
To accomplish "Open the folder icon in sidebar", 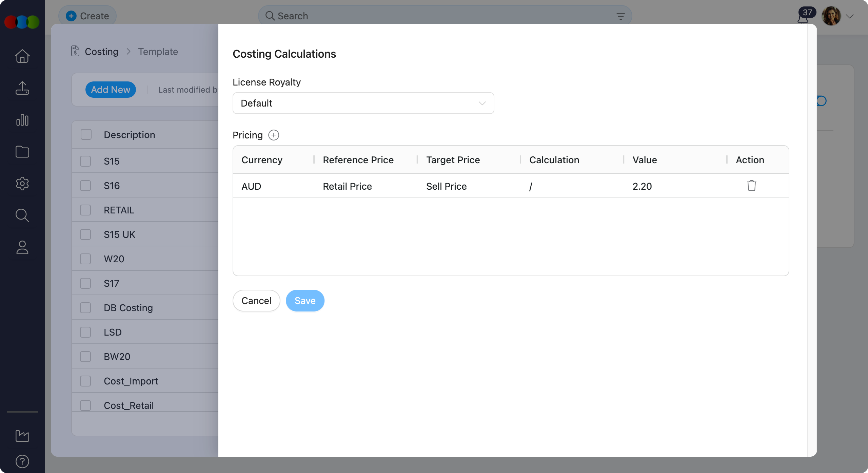I will (x=22, y=152).
